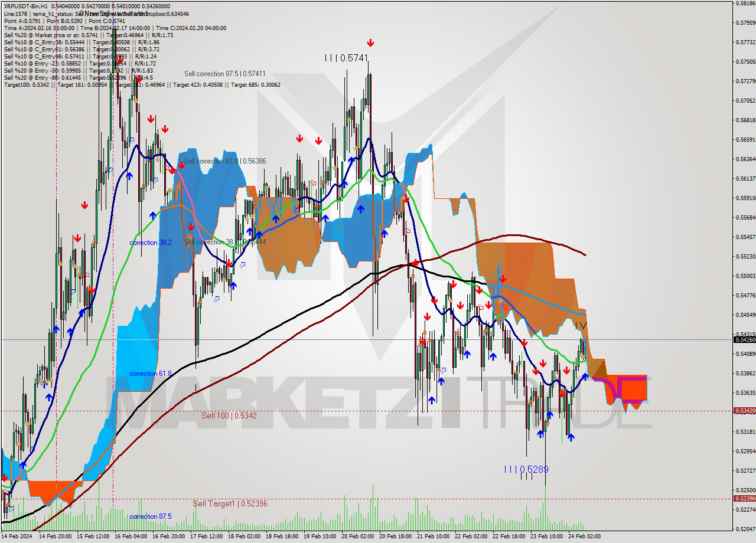Image resolution: width=756 pixels, height=543 pixels.
Task: Click Sell %10 @ Entry -23: 0.58852 line
Action: (80, 63)
